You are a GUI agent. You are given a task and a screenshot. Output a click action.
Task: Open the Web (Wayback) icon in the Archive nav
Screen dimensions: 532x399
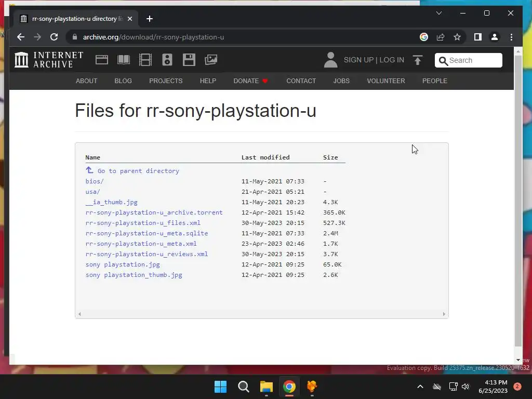coord(101,60)
